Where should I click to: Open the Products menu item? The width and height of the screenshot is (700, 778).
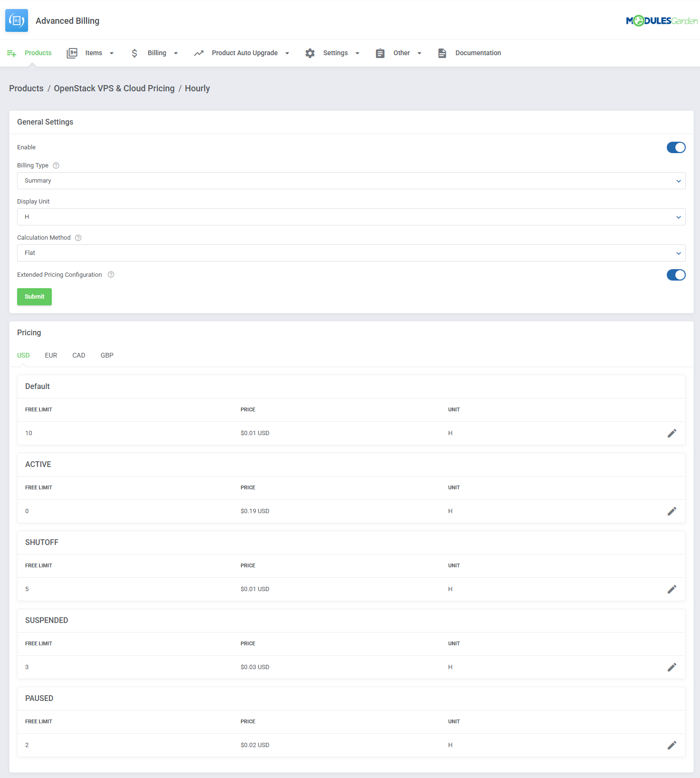38,53
